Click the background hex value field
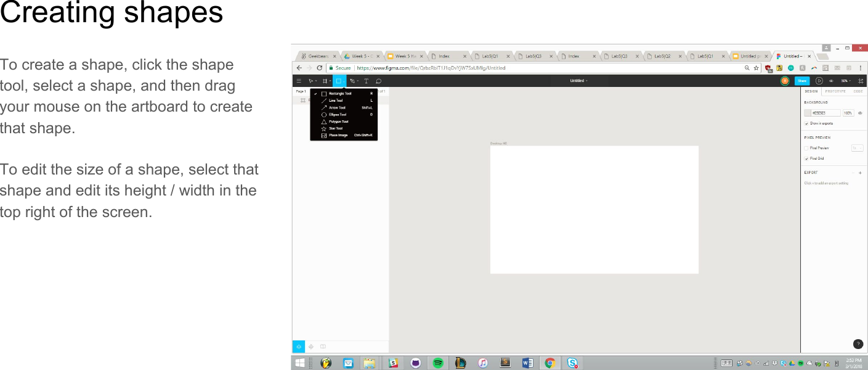The height and width of the screenshot is (370, 868). 825,113
